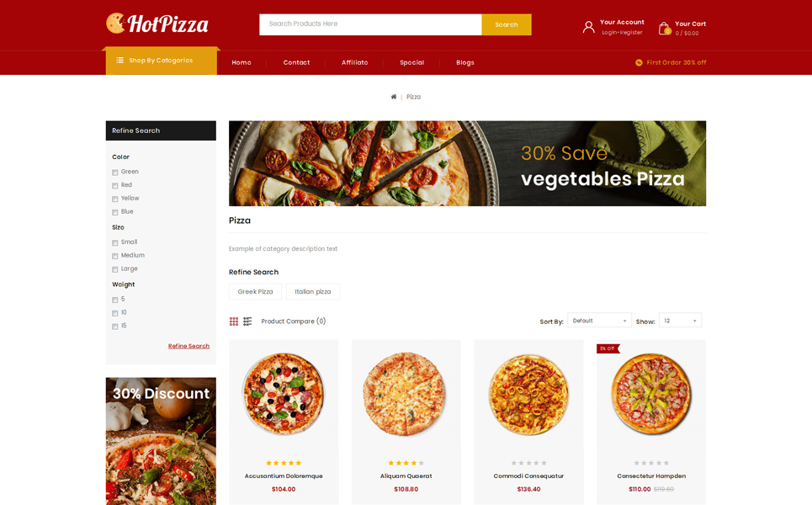Switch to list view icon
812x505 pixels.
pos(247,322)
